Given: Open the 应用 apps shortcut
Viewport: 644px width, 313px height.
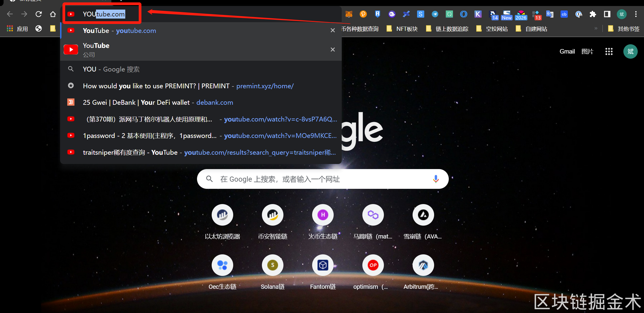Looking at the screenshot, I should point(17,29).
